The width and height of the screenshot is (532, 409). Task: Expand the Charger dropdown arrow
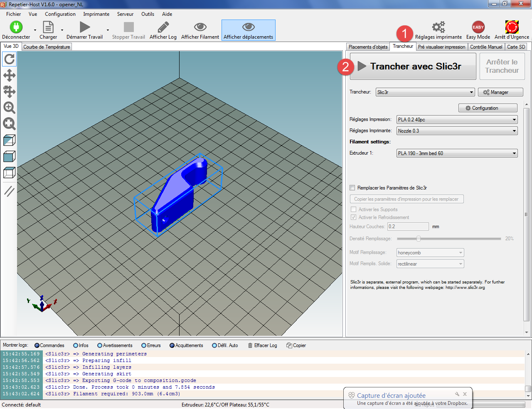tap(62, 30)
